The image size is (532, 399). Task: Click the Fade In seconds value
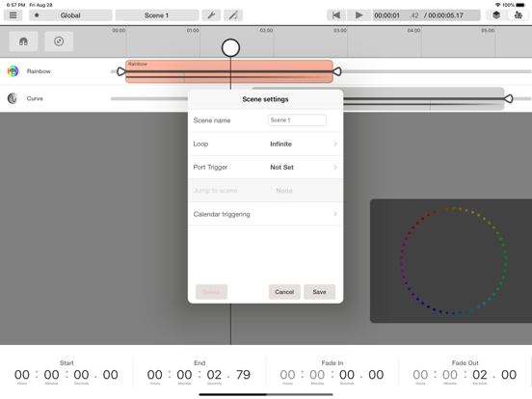pos(347,375)
